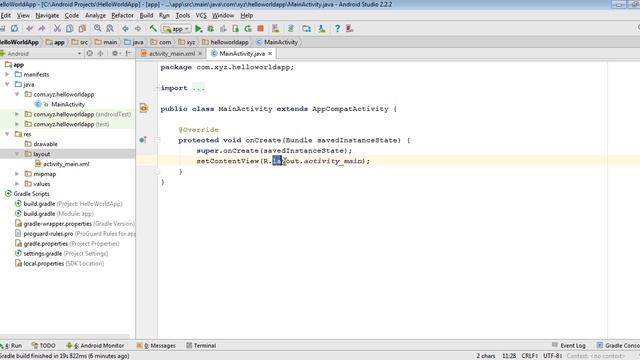The height and width of the screenshot is (360, 640).
Task: Click the helloworldapp breadcrumb folder
Action: tap(225, 42)
